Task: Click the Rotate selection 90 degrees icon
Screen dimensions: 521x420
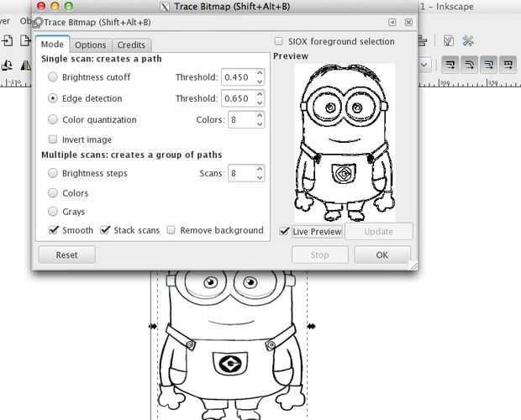Action: click(8, 65)
